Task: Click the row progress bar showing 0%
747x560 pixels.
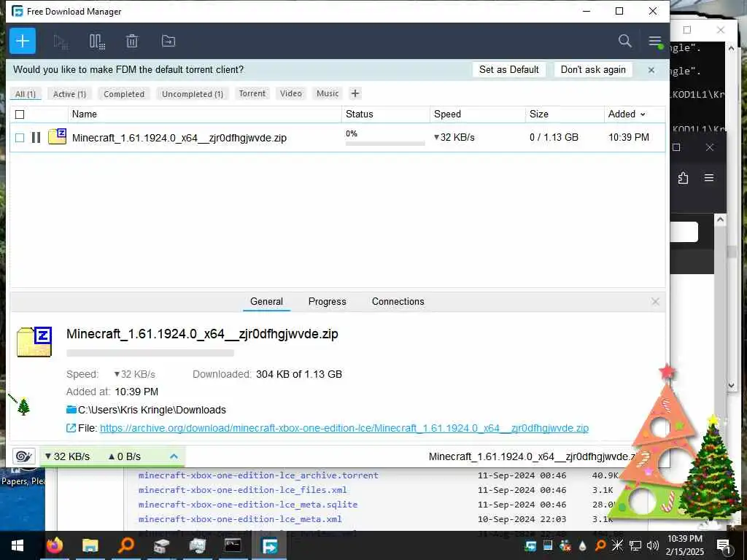Action: [x=385, y=144]
